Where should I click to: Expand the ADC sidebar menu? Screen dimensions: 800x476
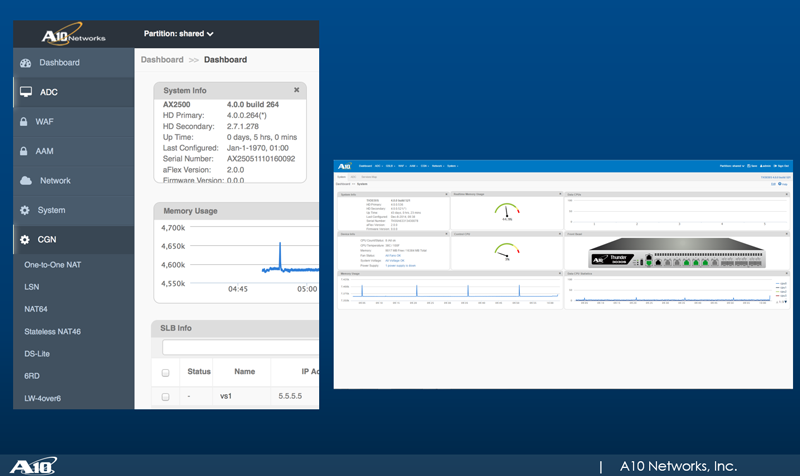pos(73,92)
